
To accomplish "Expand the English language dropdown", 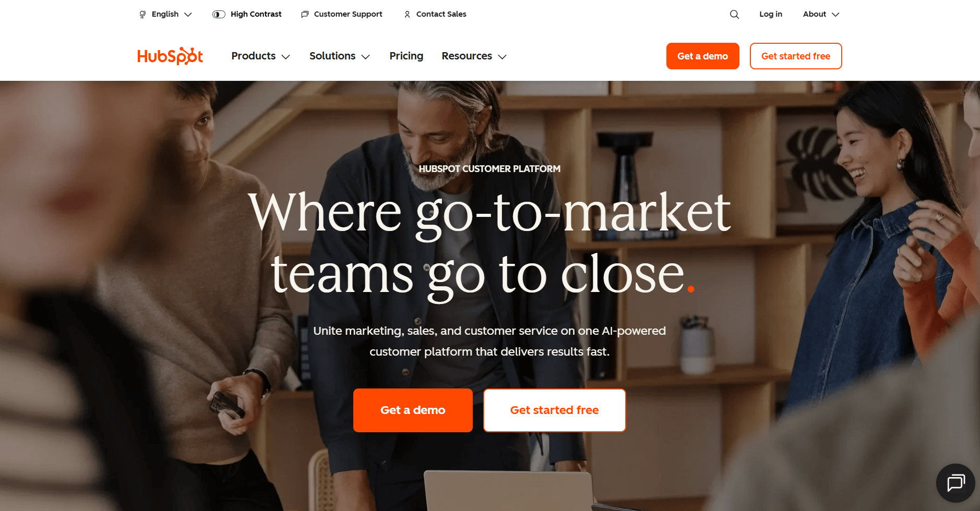I will (x=165, y=14).
